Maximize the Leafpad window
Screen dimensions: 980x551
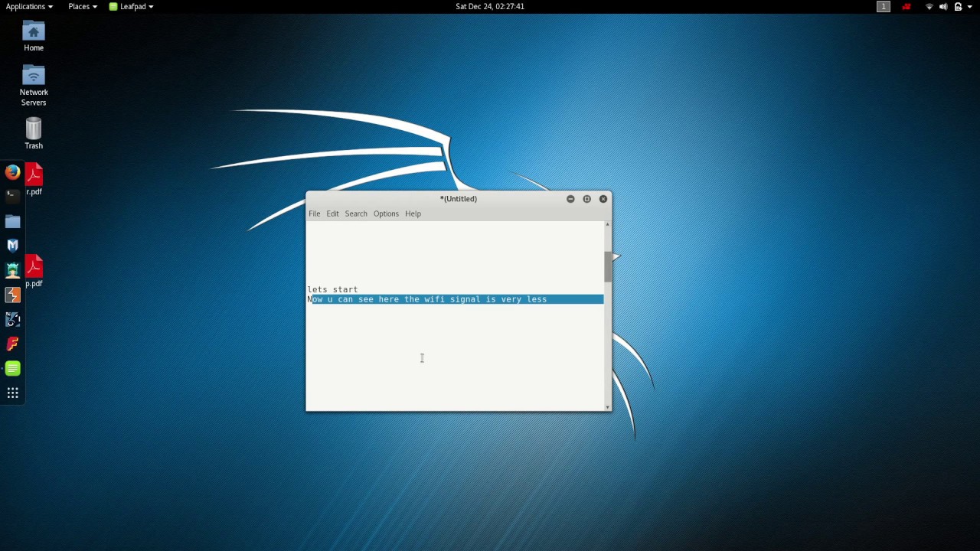click(586, 199)
